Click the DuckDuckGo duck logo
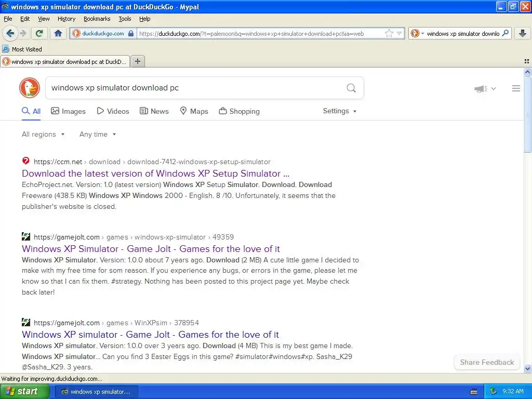This screenshot has height=399, width=532. click(30, 88)
